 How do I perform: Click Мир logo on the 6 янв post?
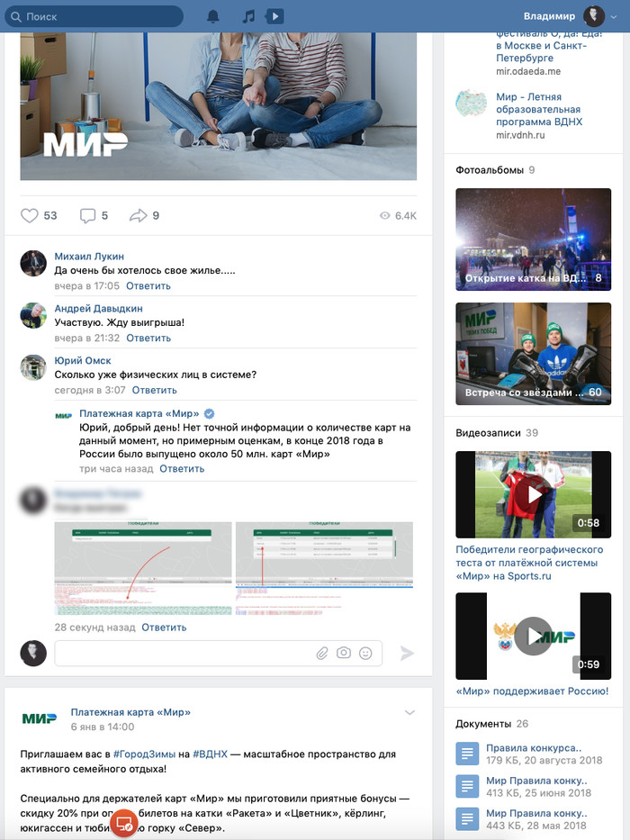(x=39, y=718)
